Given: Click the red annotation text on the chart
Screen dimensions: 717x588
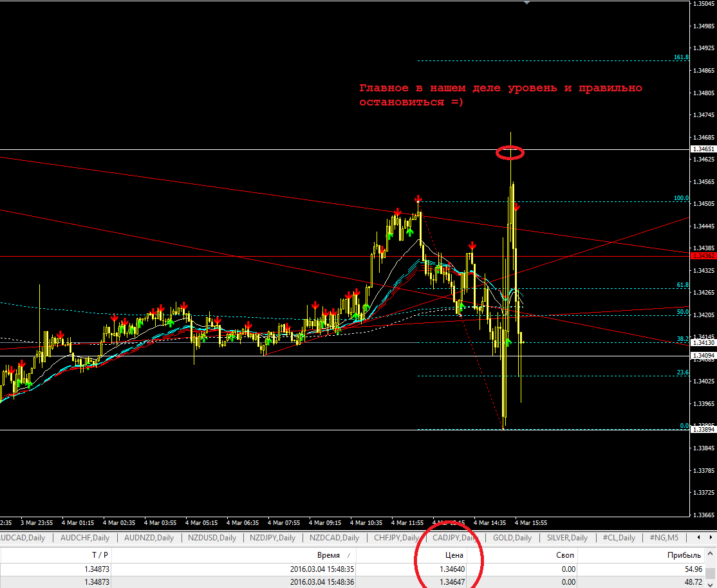Looking at the screenshot, I should pyautogui.click(x=501, y=95).
